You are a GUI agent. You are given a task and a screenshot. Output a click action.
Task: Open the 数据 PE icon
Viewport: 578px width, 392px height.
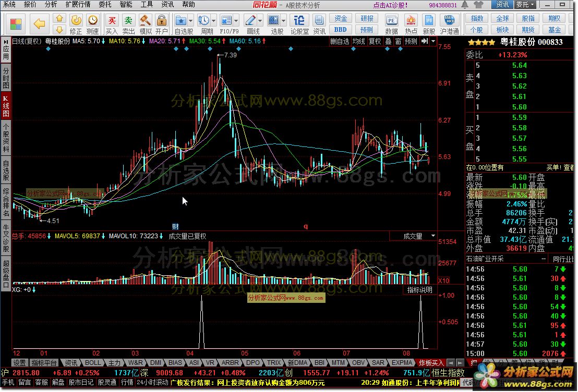point(391,24)
